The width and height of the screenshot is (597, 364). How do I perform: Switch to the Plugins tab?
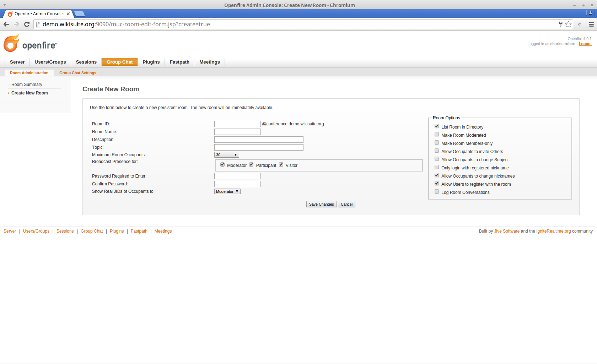(151, 62)
